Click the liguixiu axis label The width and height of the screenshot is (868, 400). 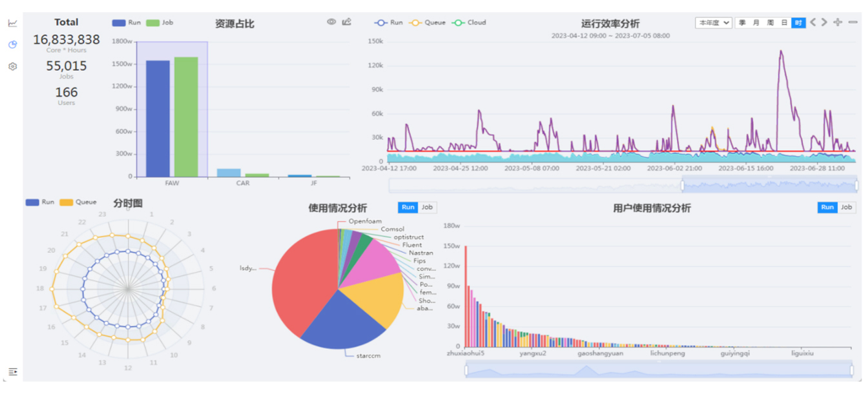pyautogui.click(x=803, y=354)
